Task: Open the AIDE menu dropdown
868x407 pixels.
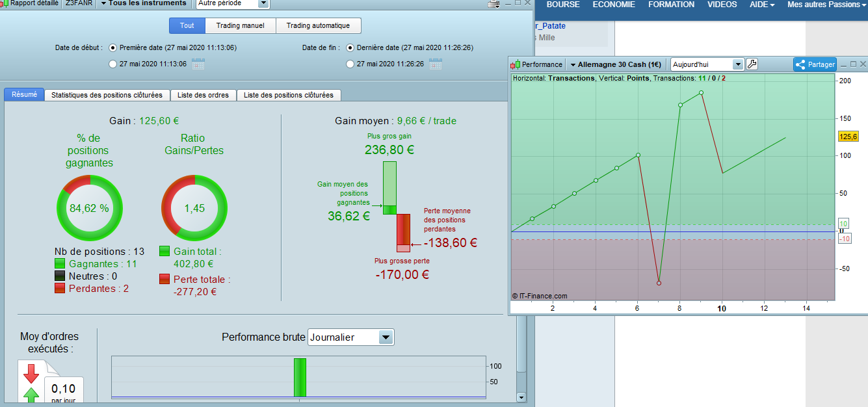Action: (762, 5)
